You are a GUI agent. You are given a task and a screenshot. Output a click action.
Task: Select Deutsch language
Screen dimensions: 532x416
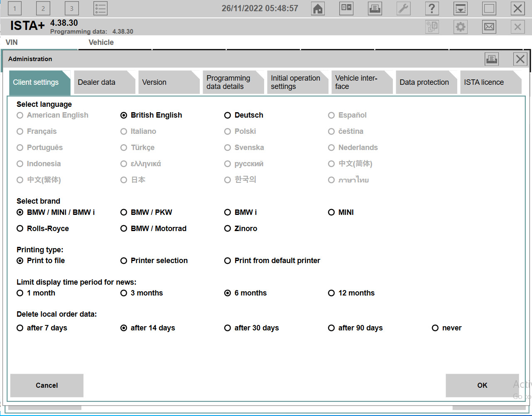(x=244, y=115)
